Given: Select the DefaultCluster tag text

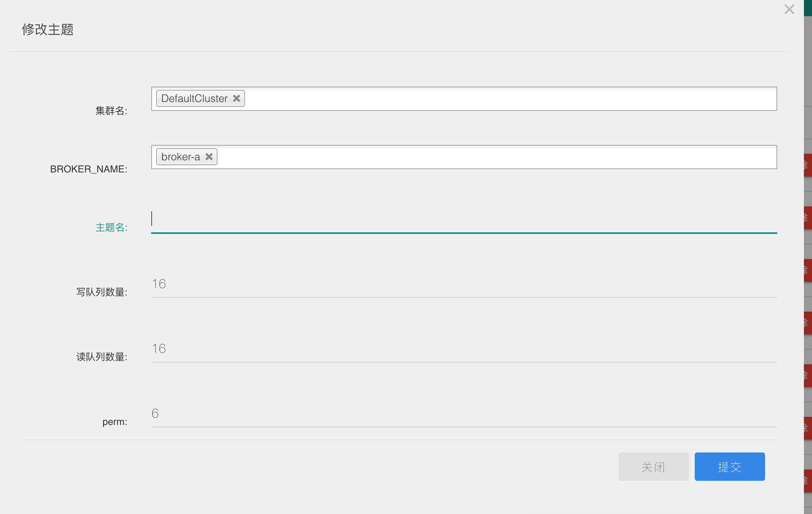Looking at the screenshot, I should pyautogui.click(x=194, y=98).
